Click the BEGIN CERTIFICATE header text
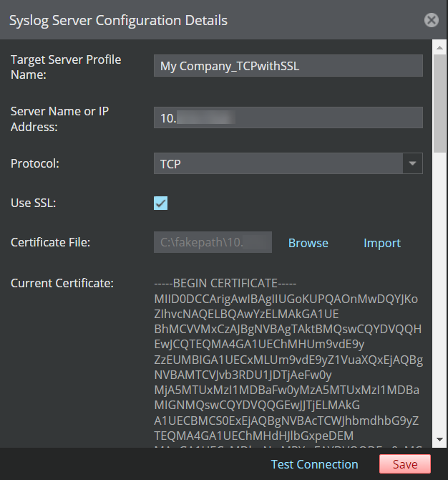 click(225, 283)
